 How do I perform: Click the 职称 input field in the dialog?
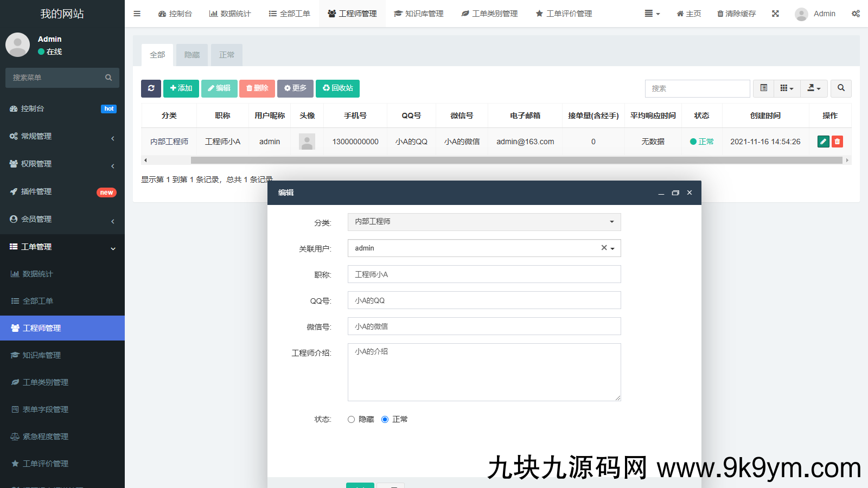[x=484, y=274]
